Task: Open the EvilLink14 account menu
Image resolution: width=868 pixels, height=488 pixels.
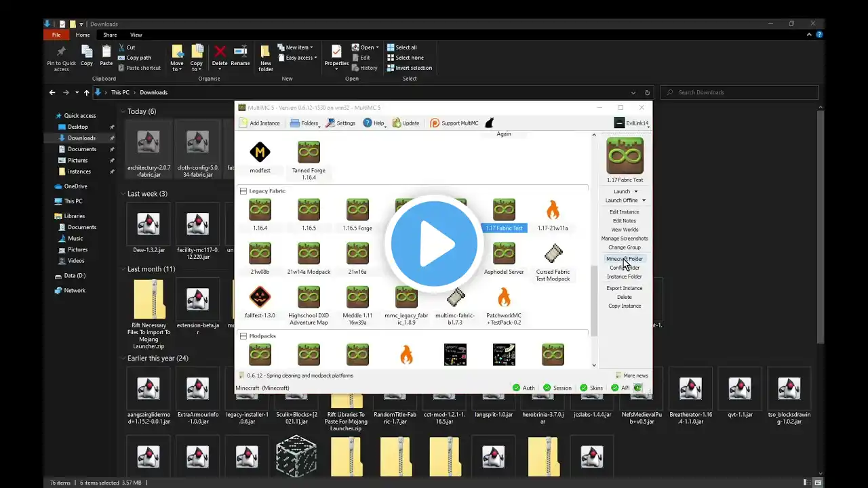Action: point(631,123)
